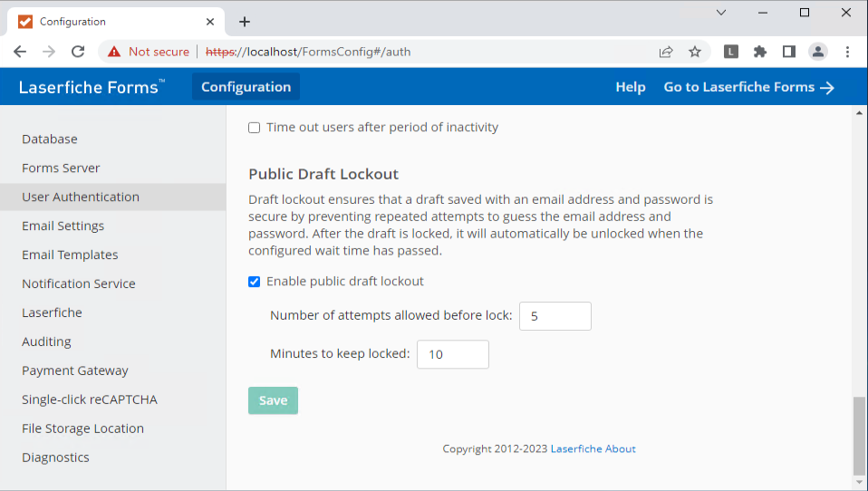Open Notification Service settings
Viewport: 868px width, 491px height.
113,284
